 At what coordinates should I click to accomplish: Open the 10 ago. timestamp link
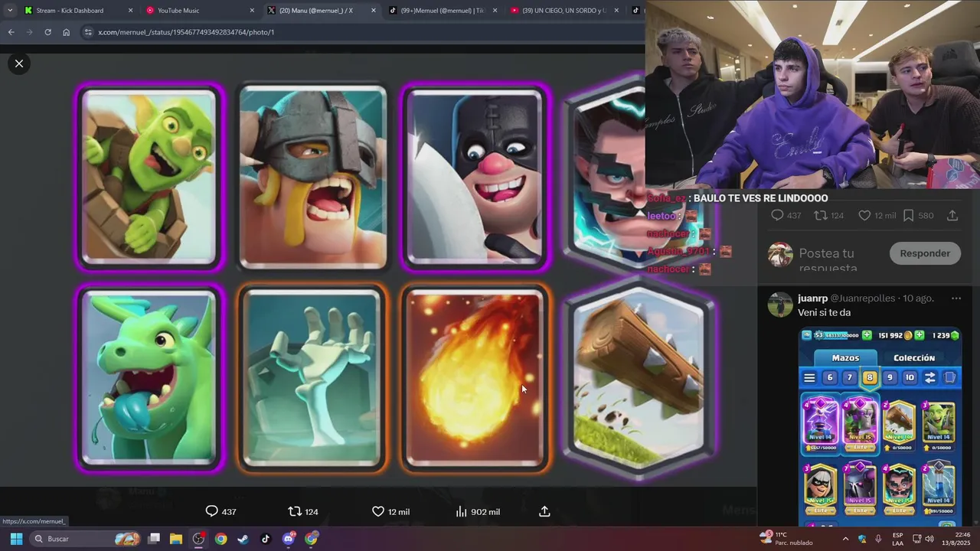point(917,298)
